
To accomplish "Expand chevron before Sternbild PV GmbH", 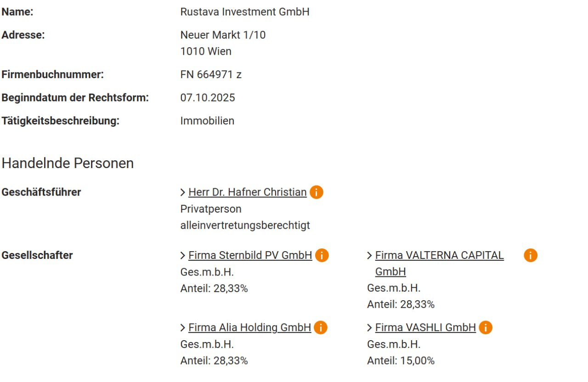I will pos(183,256).
